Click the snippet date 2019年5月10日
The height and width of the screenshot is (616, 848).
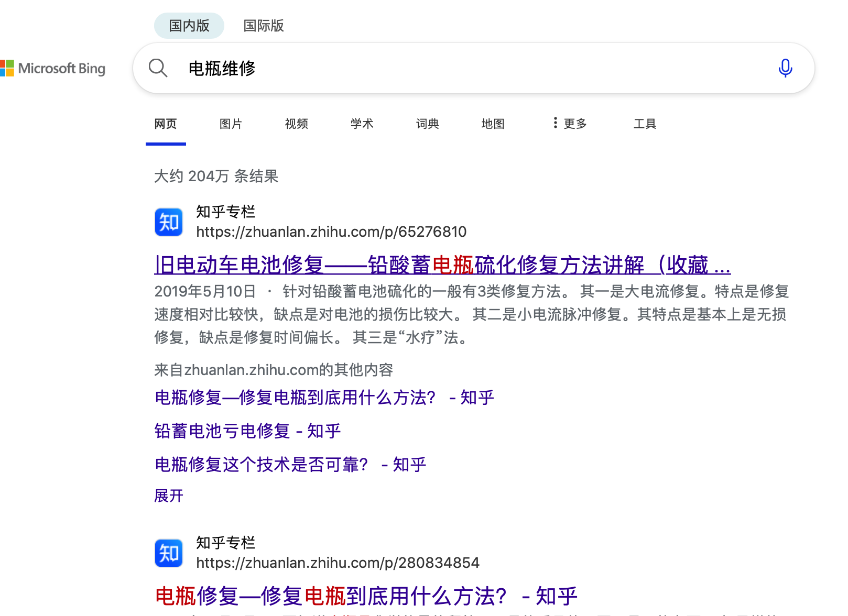click(205, 291)
